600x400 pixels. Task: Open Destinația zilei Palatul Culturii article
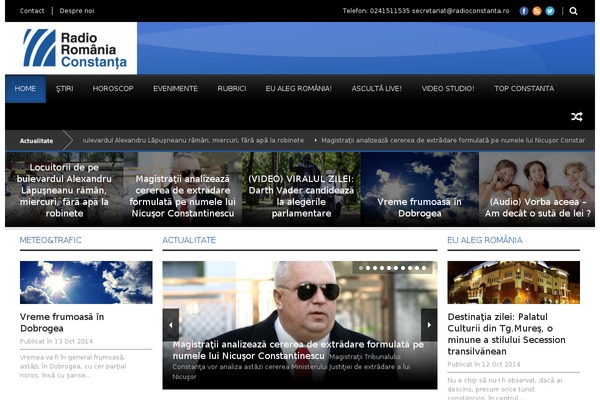tap(506, 334)
